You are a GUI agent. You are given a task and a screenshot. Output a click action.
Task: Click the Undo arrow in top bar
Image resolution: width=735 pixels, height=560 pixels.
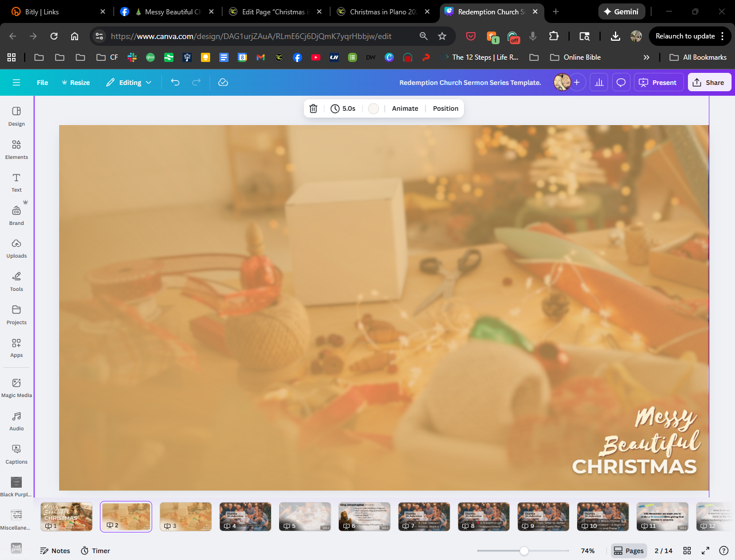click(175, 83)
